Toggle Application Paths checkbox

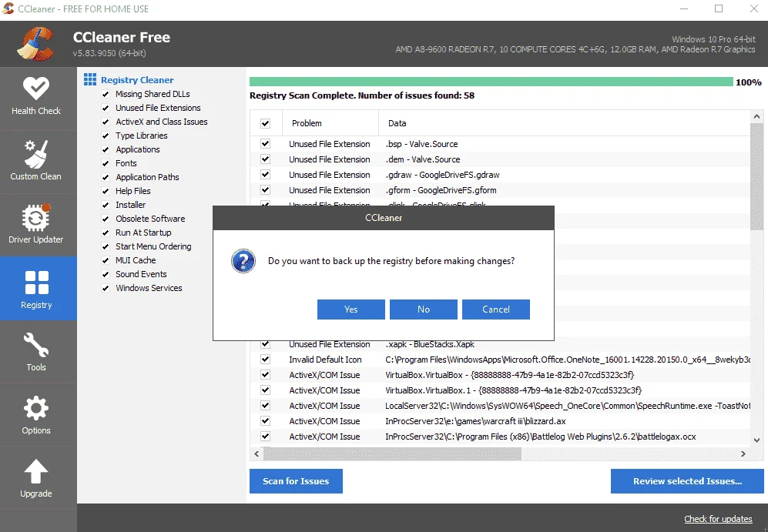[106, 177]
